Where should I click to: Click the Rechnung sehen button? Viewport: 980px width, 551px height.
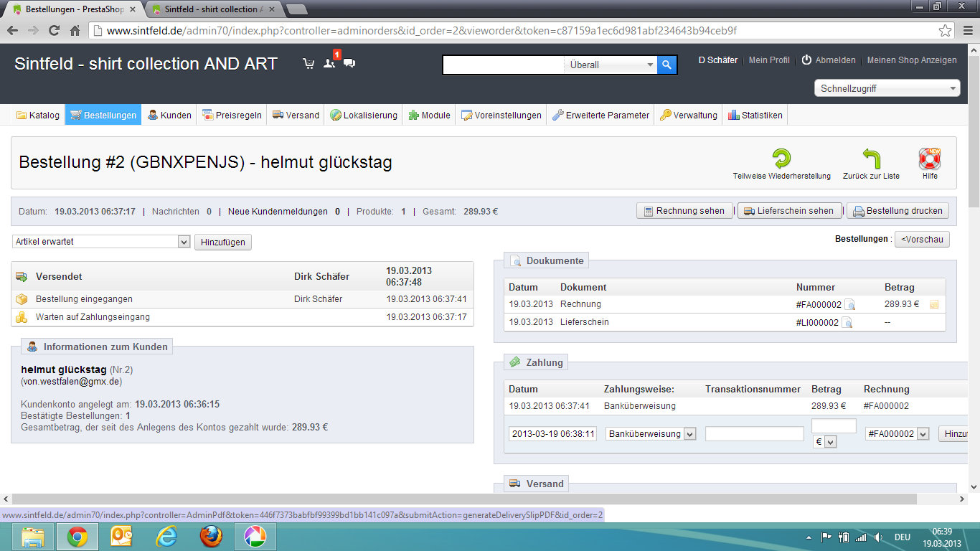(684, 211)
